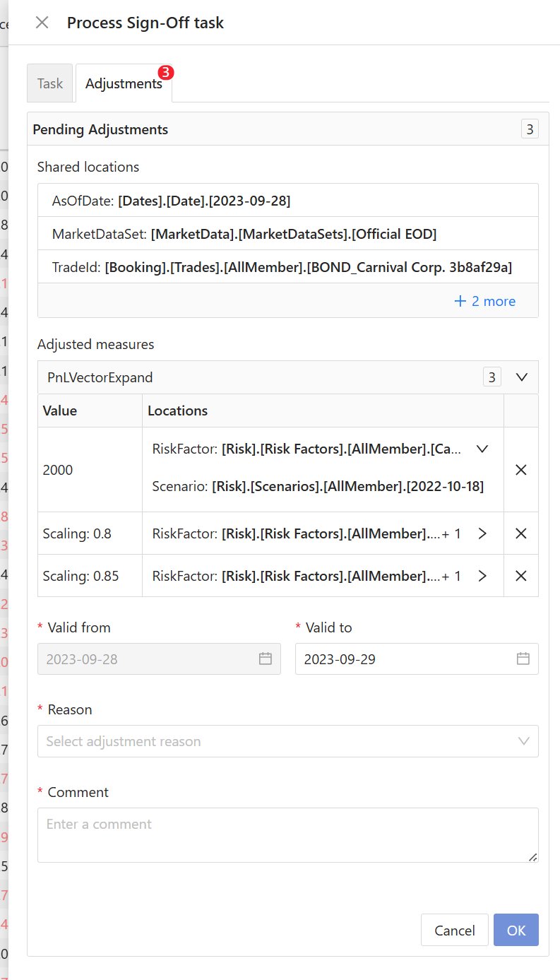Click the Pending Adjustments count badge
This screenshot has height=980, width=560.
tap(530, 129)
